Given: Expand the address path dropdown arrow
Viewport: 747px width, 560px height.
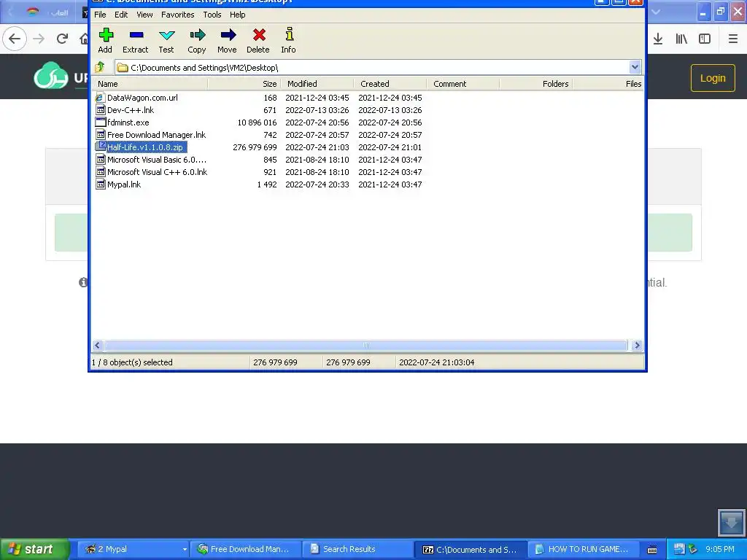Looking at the screenshot, I should pos(635,67).
